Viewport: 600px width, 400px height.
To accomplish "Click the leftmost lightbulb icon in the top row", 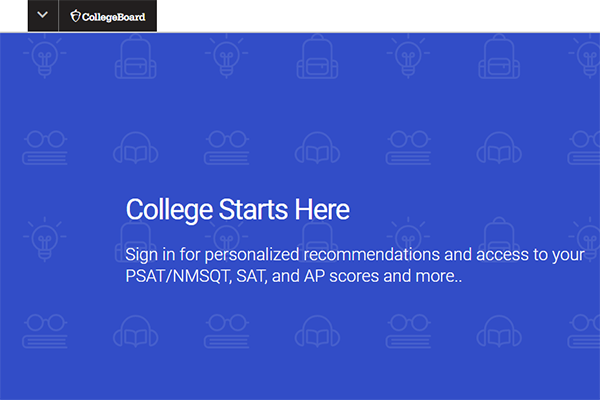I will point(42,56).
